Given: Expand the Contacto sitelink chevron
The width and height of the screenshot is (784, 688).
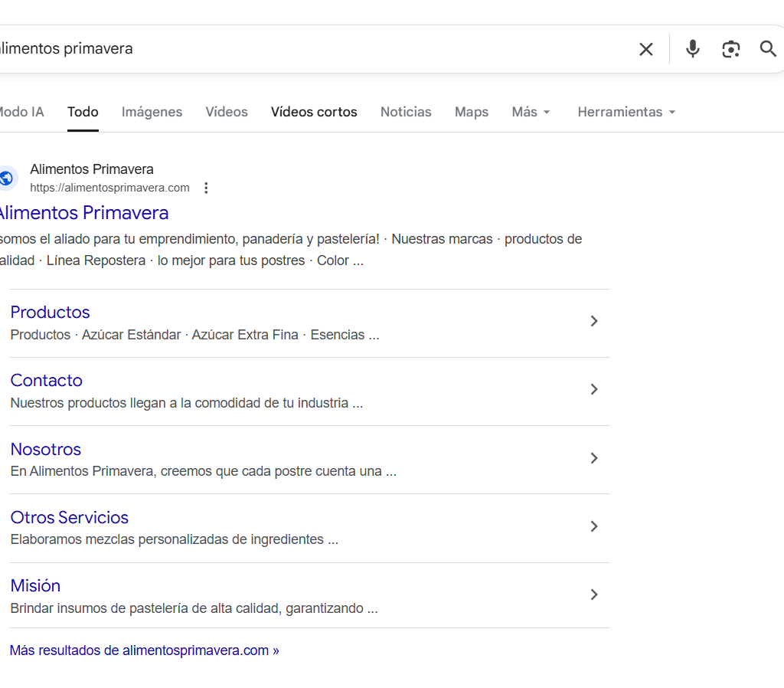Looking at the screenshot, I should point(593,389).
